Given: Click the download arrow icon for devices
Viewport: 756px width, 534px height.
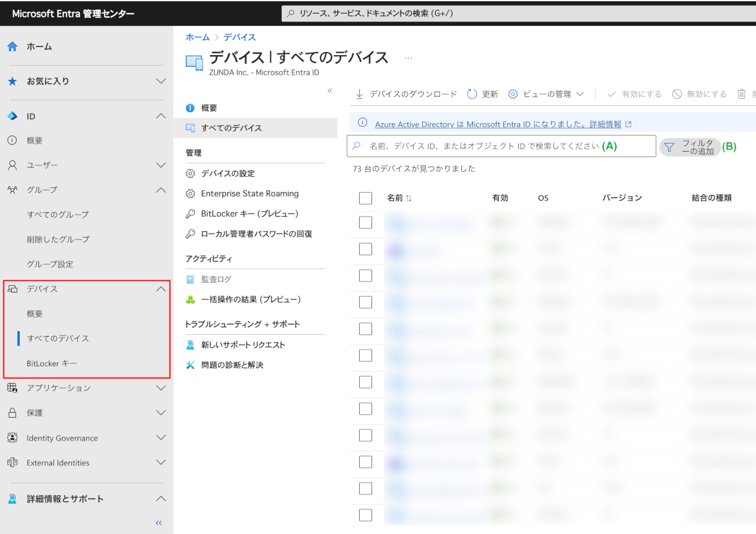Looking at the screenshot, I should pyautogui.click(x=359, y=94).
